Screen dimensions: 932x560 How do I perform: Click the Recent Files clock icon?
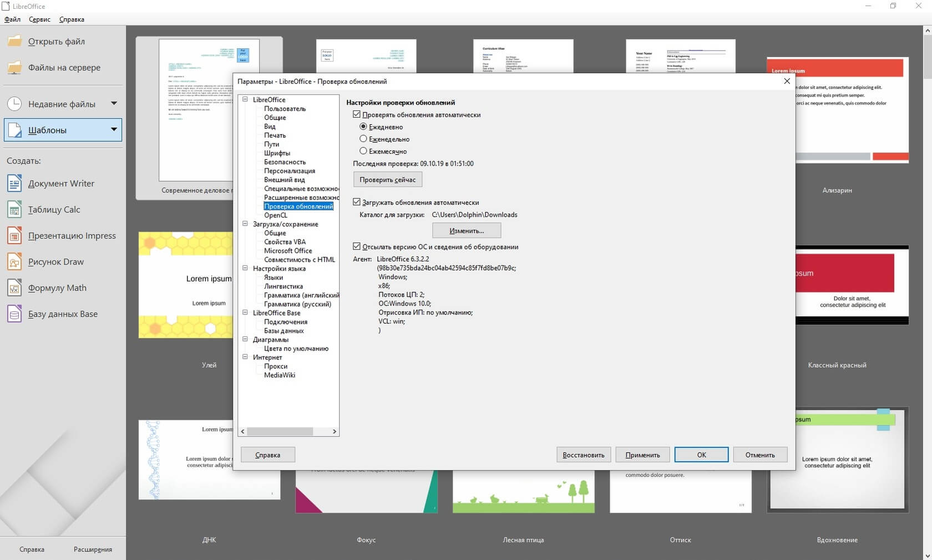[x=14, y=104]
